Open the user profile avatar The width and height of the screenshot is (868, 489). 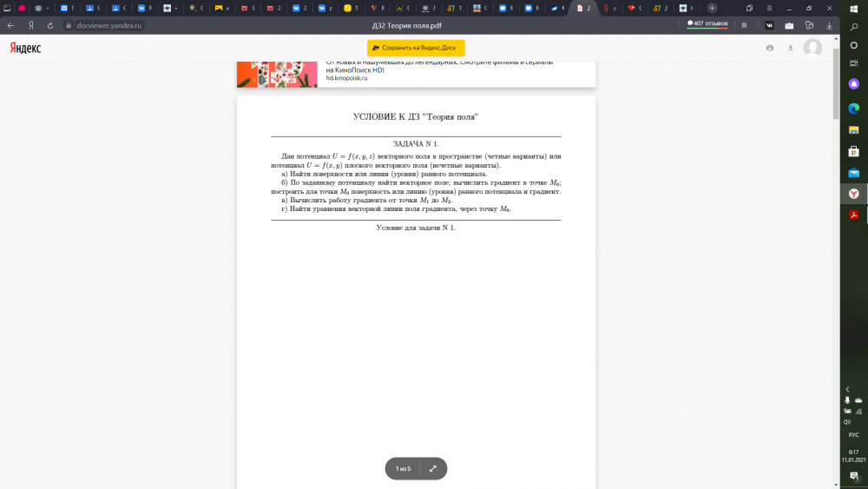(x=812, y=48)
